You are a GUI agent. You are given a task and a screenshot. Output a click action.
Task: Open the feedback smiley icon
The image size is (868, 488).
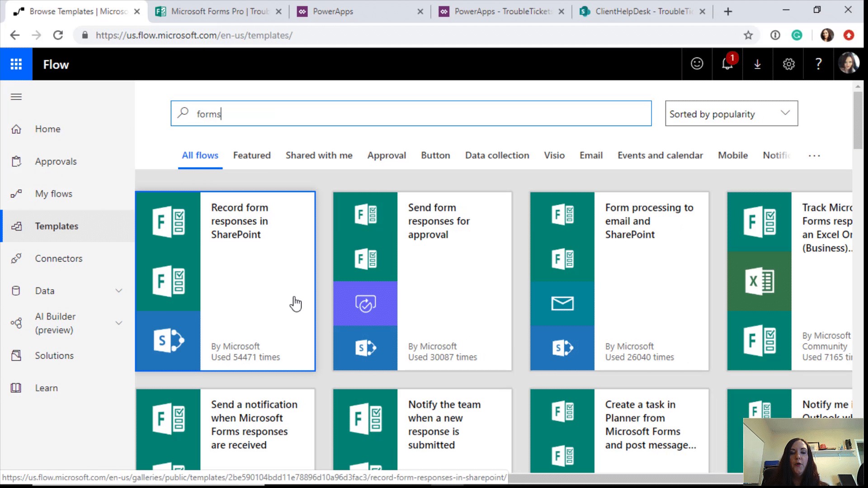[x=697, y=64]
